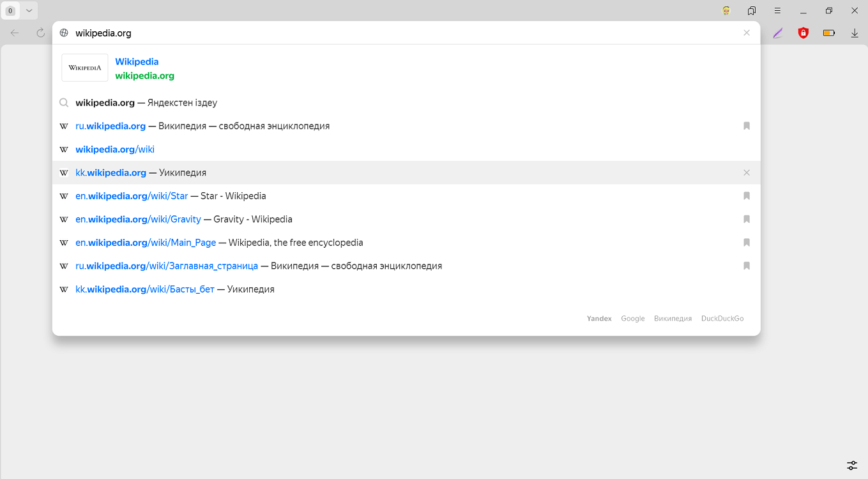Click the red shield Protect icon
The image size is (868, 479).
tap(803, 33)
